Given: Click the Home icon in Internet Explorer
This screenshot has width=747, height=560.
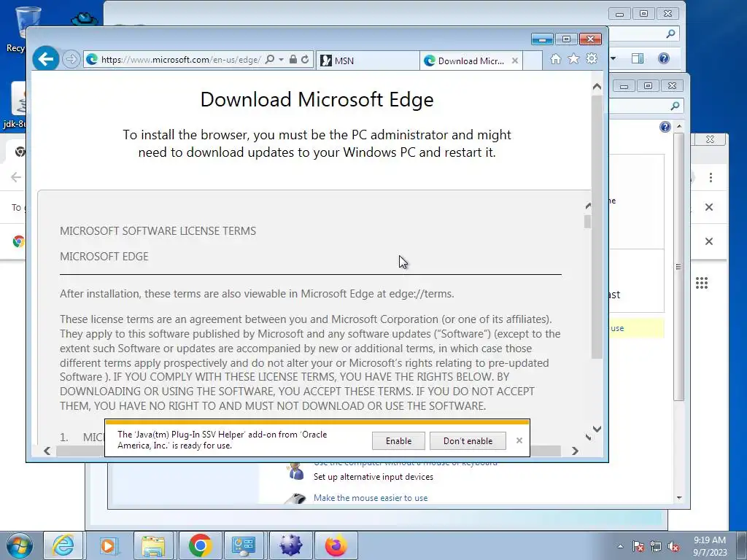Looking at the screenshot, I should click(555, 59).
